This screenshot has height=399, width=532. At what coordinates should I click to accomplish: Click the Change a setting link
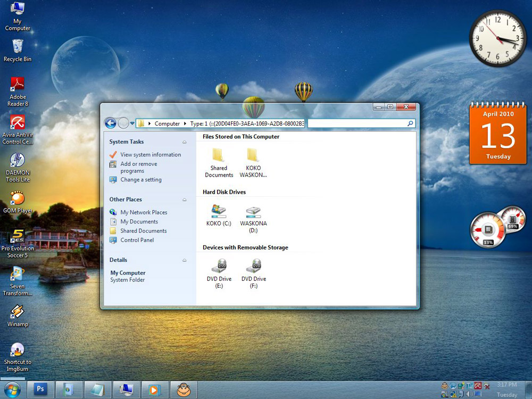[x=141, y=180]
